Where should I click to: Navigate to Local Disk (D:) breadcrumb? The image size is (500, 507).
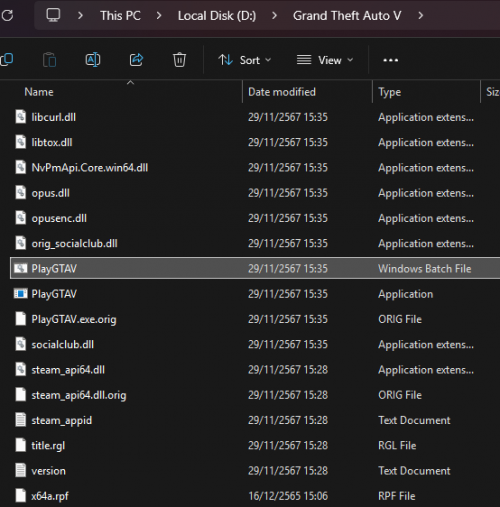pos(217,16)
